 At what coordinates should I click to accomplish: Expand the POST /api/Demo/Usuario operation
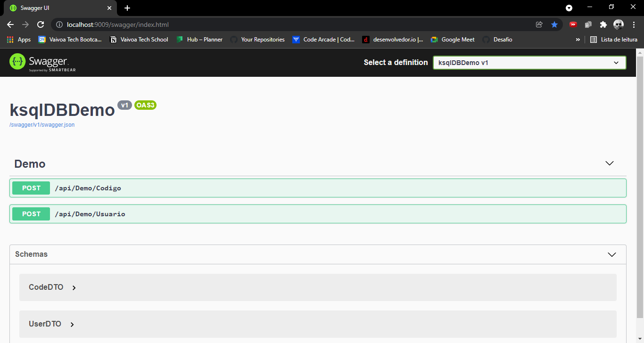click(x=318, y=214)
